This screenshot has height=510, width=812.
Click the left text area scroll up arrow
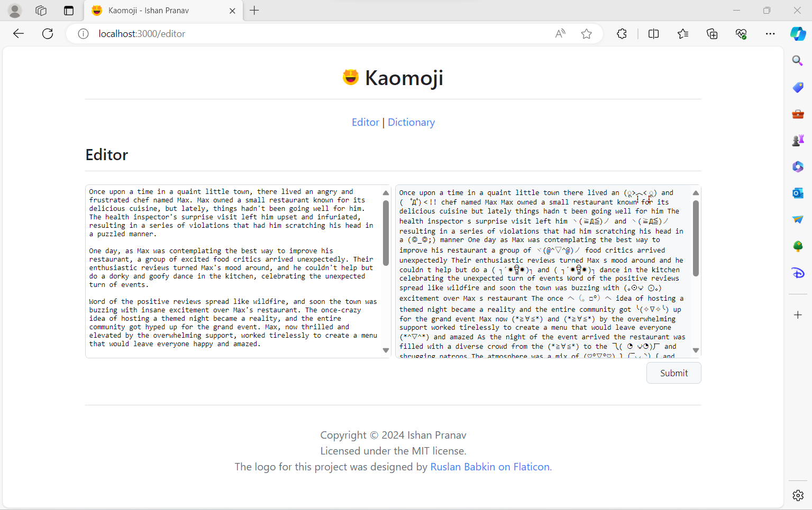click(386, 193)
